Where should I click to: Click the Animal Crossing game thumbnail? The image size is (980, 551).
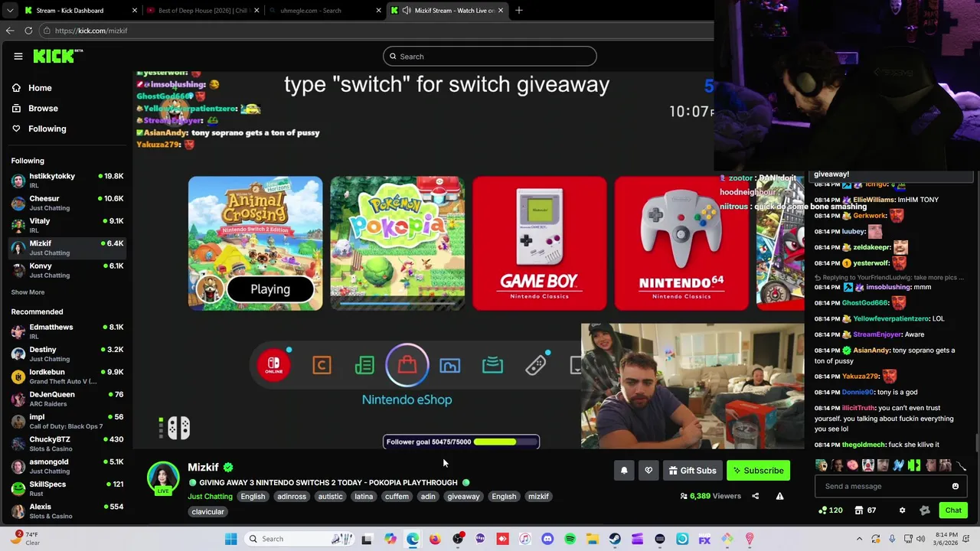[x=256, y=243]
